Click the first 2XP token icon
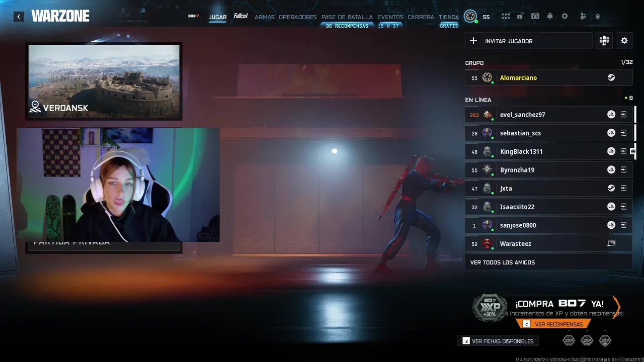This screenshot has width=644, height=362. coord(569,340)
